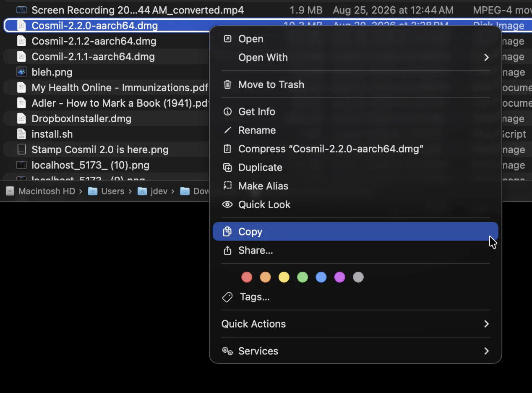This screenshot has width=532, height=393.
Task: Click the Cosmil-2.1.2-aarch64.dmg file icon
Action: pos(21,41)
